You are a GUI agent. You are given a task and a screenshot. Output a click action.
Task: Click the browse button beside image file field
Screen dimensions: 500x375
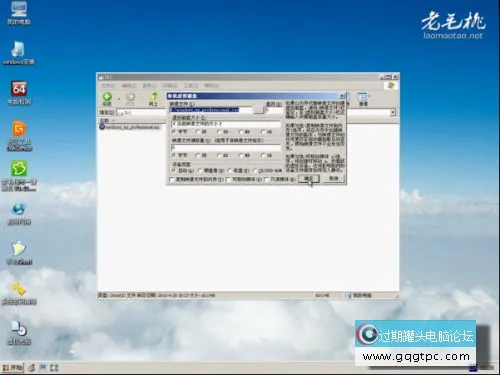258,110
